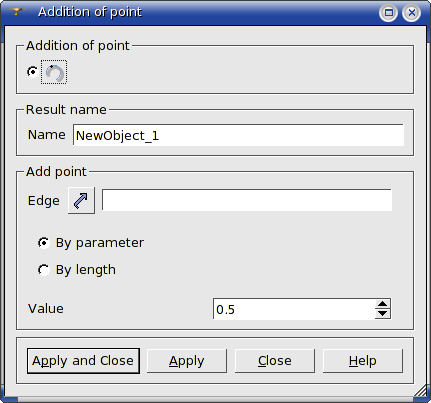
Task: Select the first Addition of point radio button
Action: click(x=33, y=72)
